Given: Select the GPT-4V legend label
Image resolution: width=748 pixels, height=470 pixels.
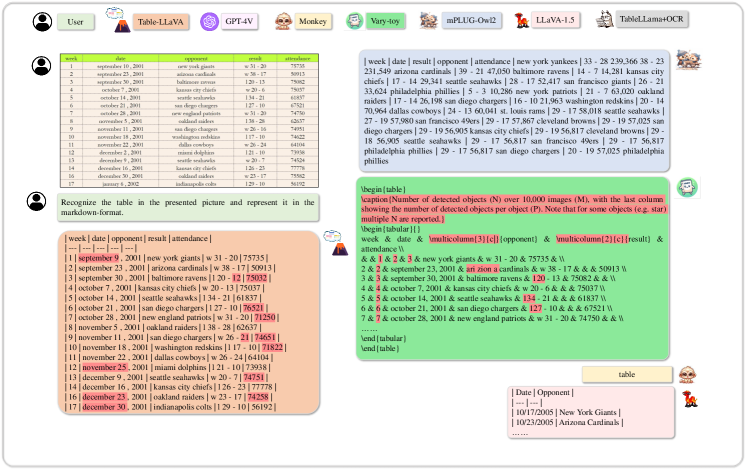Looking at the screenshot, I should tap(239, 21).
